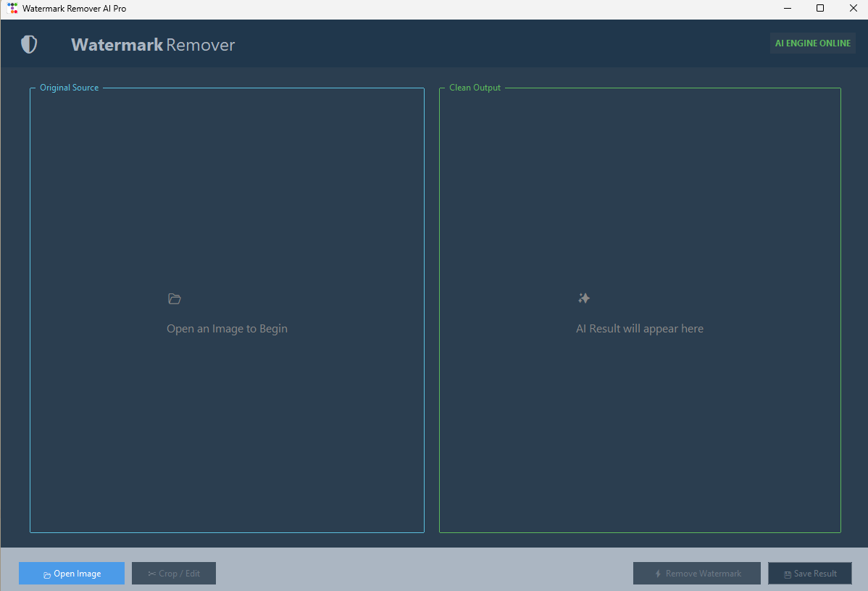
Task: Click the folder icon on Open Image button
Action: click(47, 574)
